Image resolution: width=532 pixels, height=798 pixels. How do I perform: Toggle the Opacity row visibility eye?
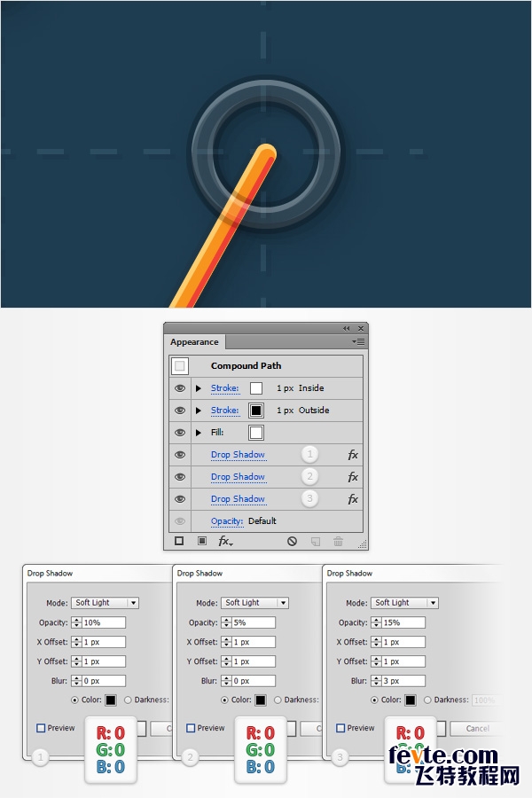pos(180,521)
